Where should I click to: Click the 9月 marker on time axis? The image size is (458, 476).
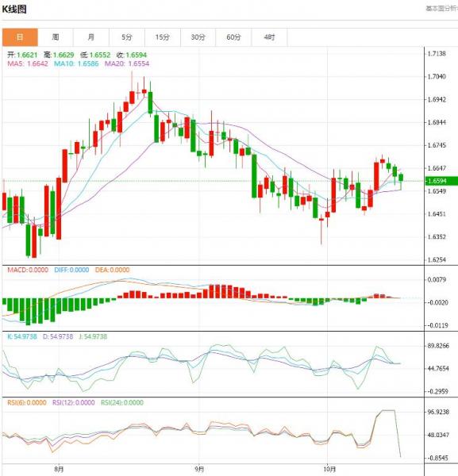199,470
